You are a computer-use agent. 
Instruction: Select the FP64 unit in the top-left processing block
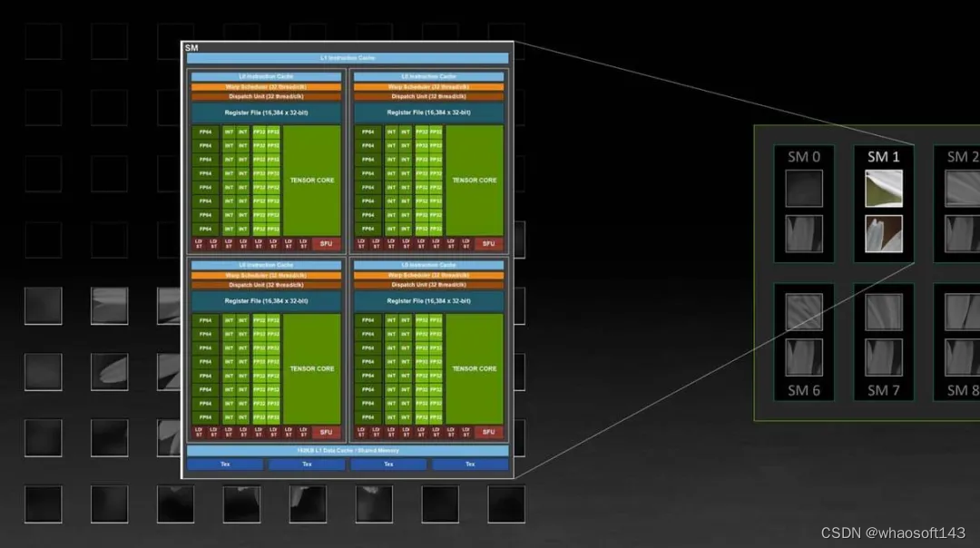207,132
